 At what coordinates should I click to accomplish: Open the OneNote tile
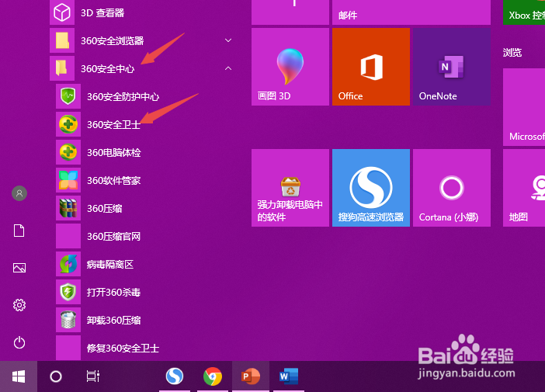(x=452, y=67)
